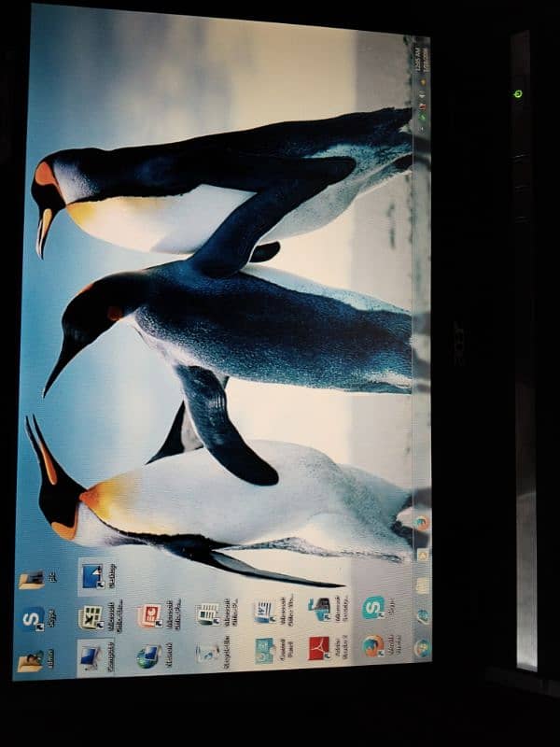Launch the Adobe Reader desktop icon
The image size is (560, 747).
click(x=319, y=648)
